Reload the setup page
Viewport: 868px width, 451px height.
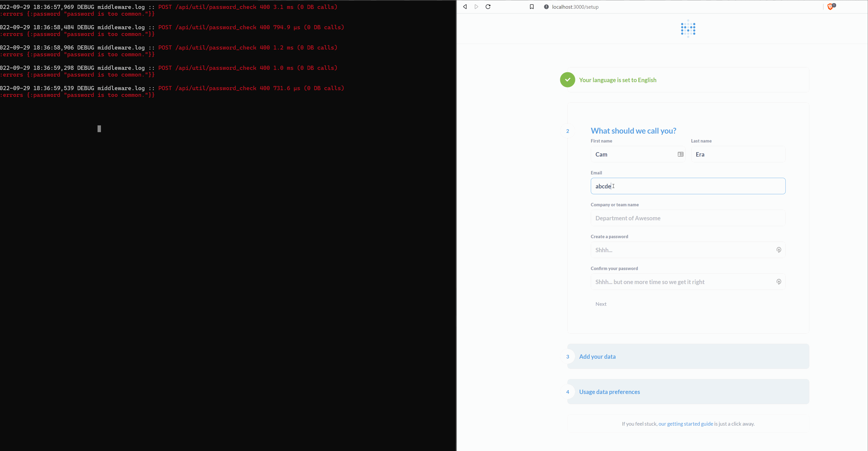pos(487,7)
